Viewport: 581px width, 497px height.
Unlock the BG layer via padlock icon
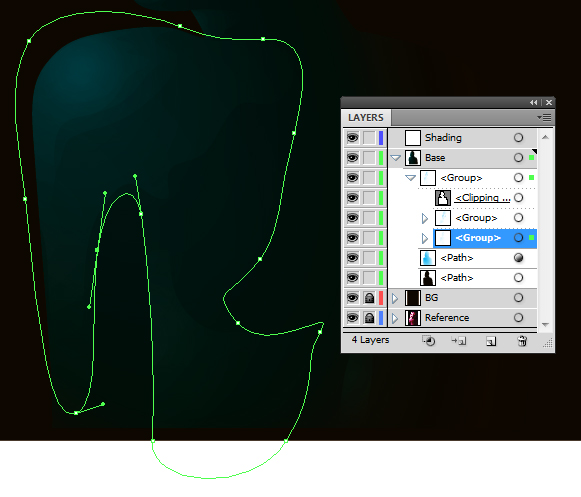(369, 298)
